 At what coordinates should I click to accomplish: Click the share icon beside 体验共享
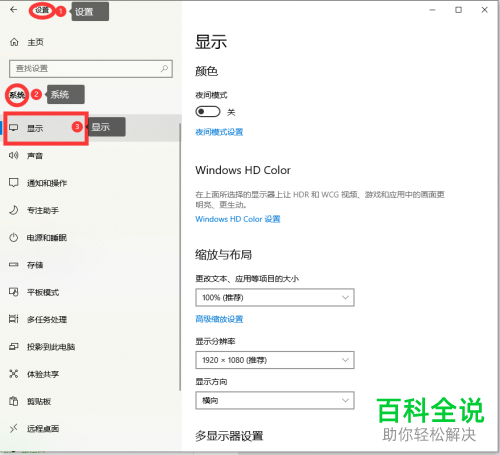pos(14,374)
